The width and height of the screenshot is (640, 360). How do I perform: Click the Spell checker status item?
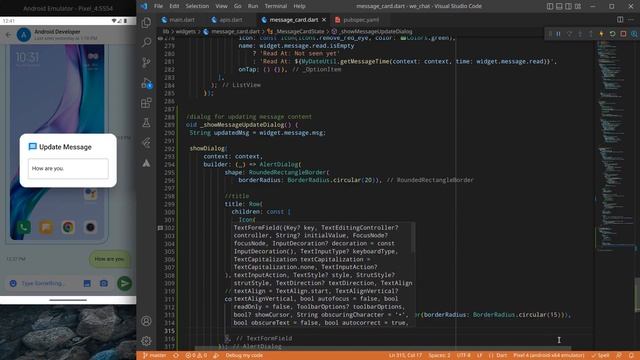(600, 356)
